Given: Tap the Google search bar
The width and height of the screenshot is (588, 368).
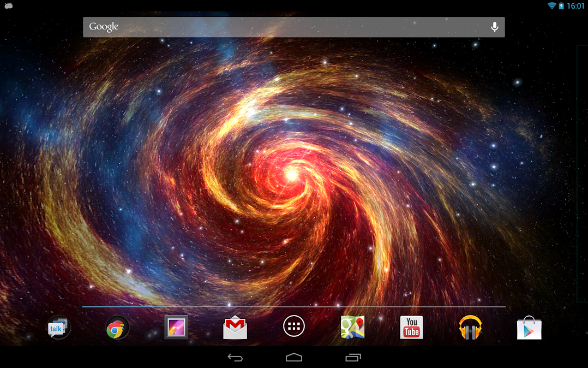Looking at the screenshot, I should [294, 27].
